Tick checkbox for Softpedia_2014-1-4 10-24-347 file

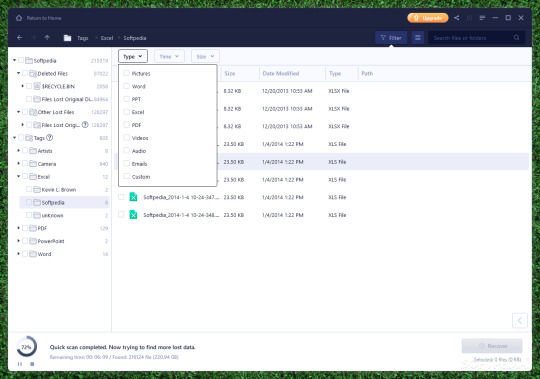point(121,197)
